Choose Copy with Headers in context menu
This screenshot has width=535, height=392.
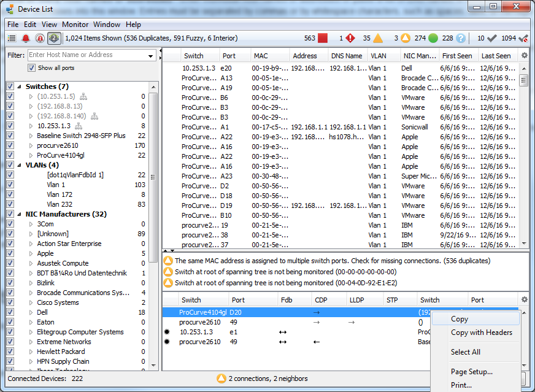click(x=475, y=332)
